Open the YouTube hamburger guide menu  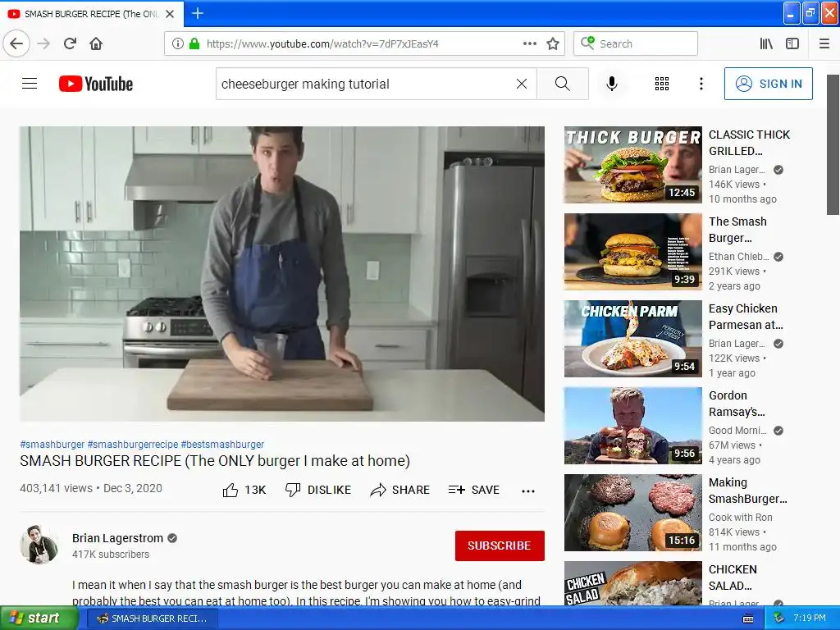click(x=30, y=84)
